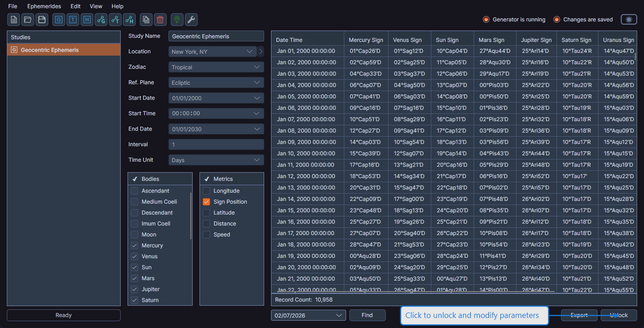Save the study with the save icon

(x=41, y=20)
